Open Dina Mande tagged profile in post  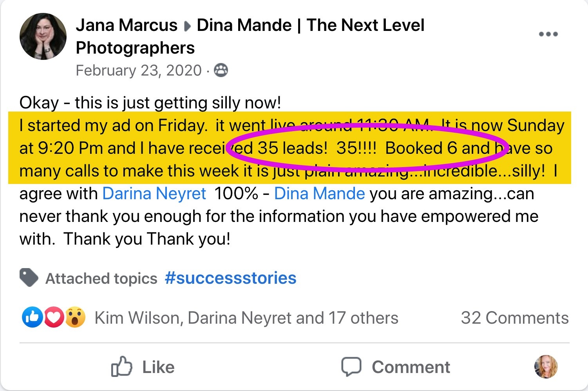(x=319, y=194)
